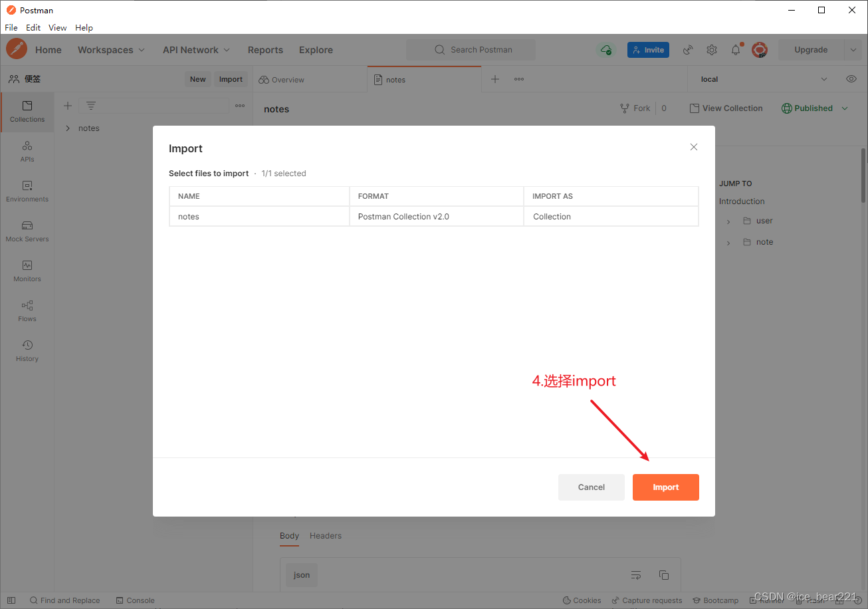The image size is (868, 609).
Task: Cancel the Import dialog
Action: (x=591, y=487)
